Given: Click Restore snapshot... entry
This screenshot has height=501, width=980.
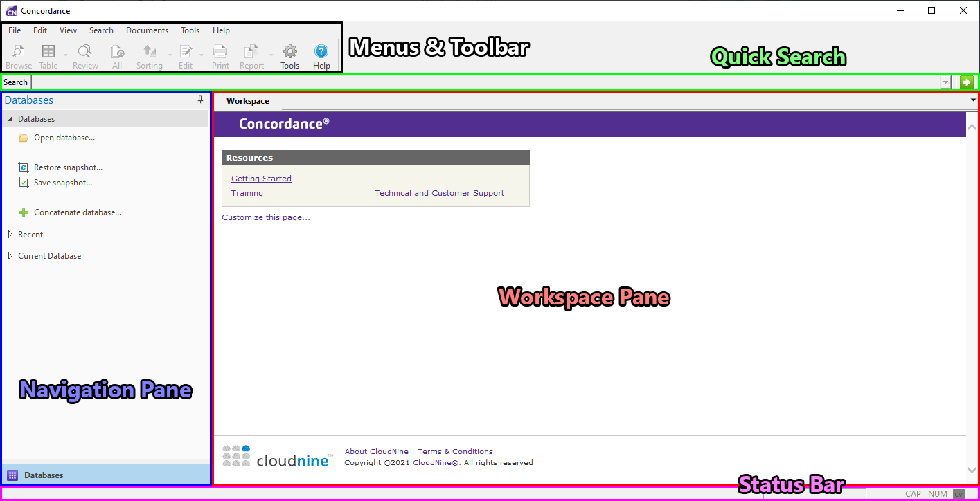Looking at the screenshot, I should (x=68, y=167).
